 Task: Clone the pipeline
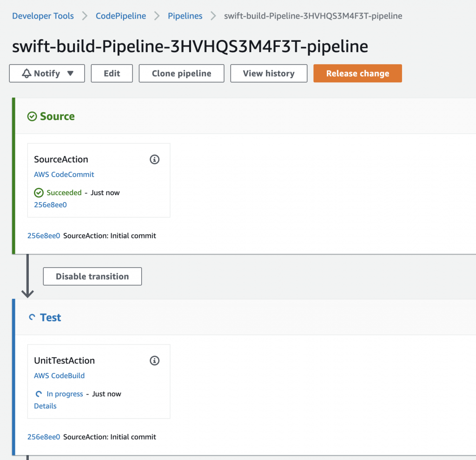click(181, 73)
